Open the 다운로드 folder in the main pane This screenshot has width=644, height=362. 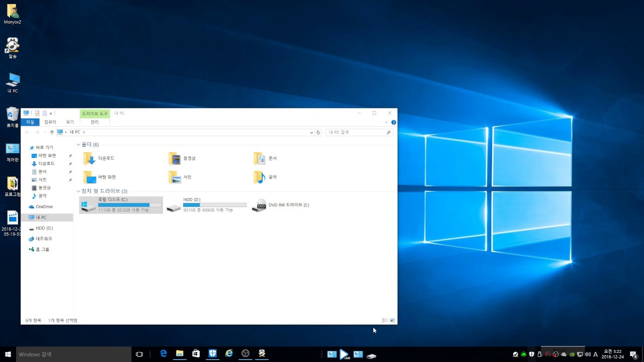click(99, 158)
